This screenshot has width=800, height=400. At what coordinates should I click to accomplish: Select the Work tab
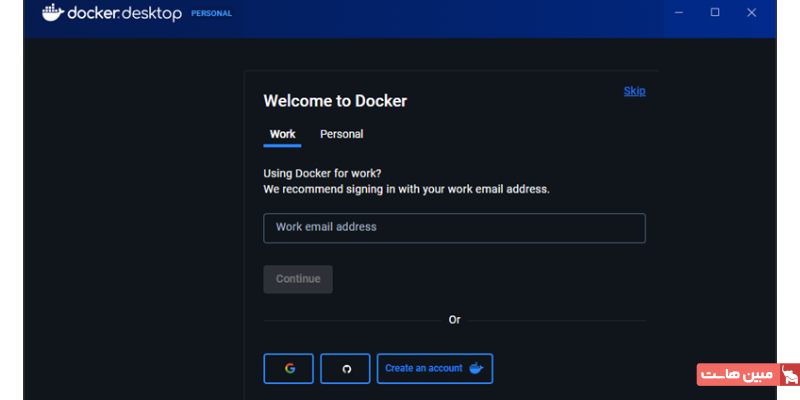click(282, 134)
